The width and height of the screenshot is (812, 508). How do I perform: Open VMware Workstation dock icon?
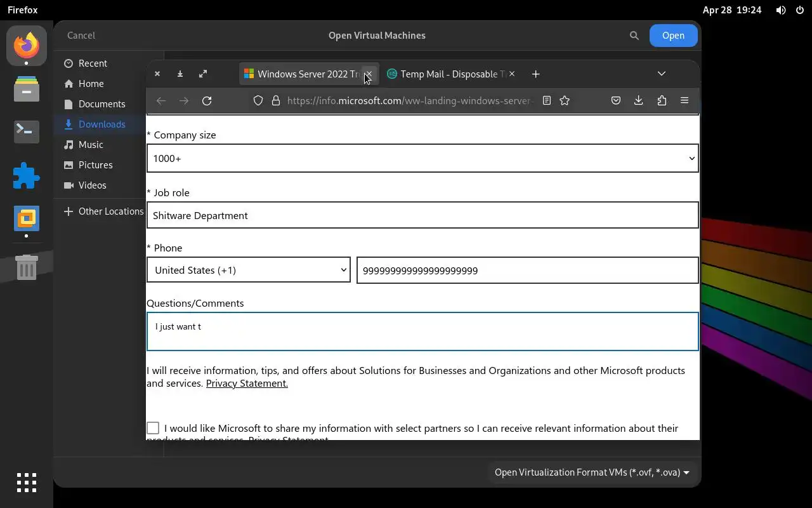click(x=27, y=218)
